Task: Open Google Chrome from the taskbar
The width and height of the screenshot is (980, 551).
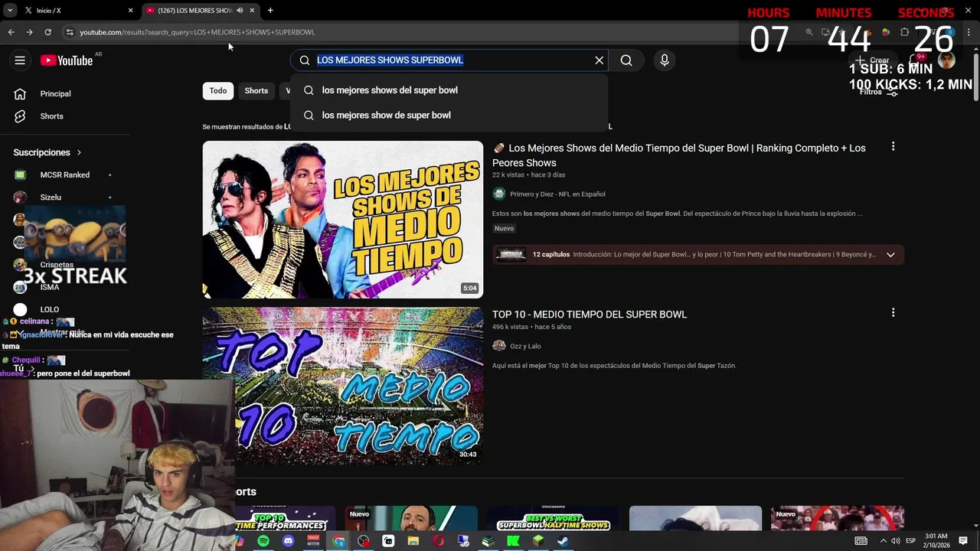Action: point(338,541)
